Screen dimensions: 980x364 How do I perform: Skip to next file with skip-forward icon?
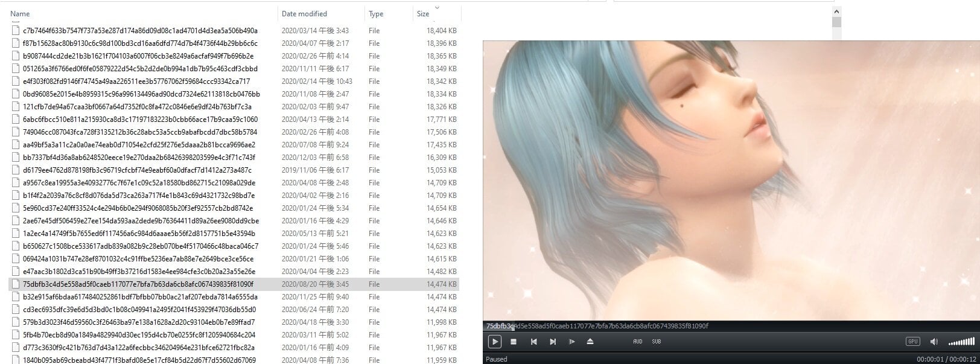(553, 342)
